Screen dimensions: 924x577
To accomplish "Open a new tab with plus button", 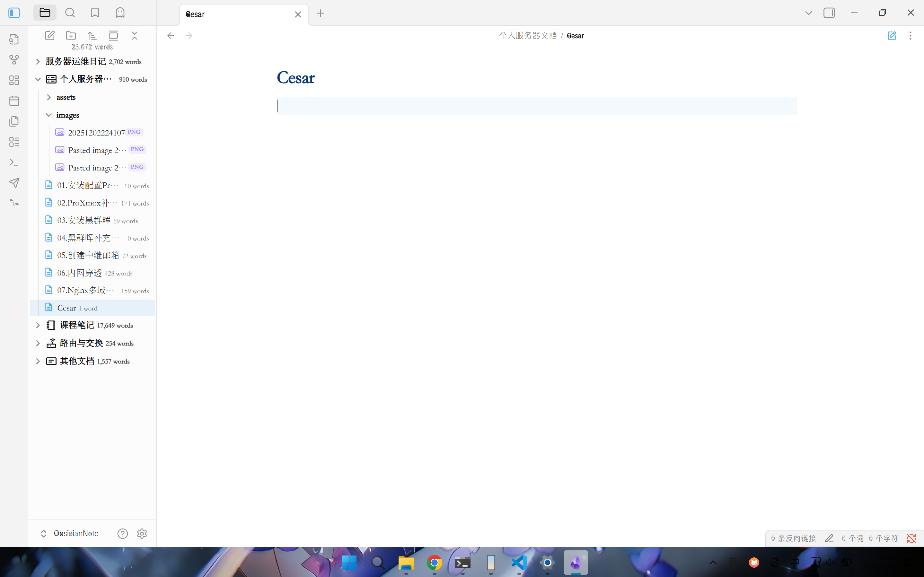I will (321, 13).
